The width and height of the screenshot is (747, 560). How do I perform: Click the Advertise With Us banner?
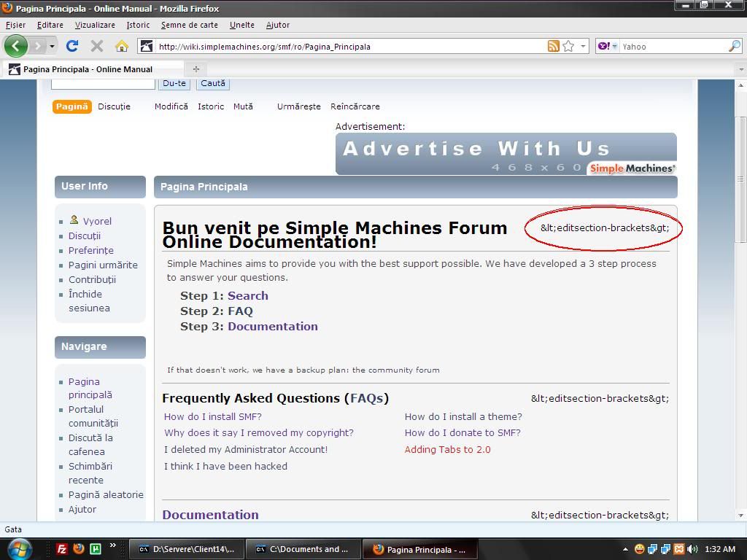pyautogui.click(x=506, y=154)
